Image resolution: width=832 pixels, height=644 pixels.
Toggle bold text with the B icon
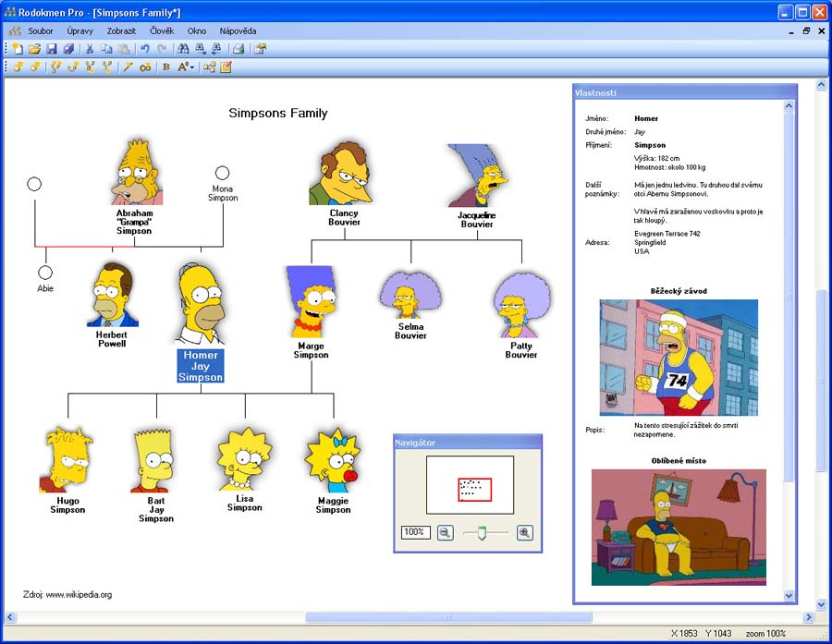point(166,67)
